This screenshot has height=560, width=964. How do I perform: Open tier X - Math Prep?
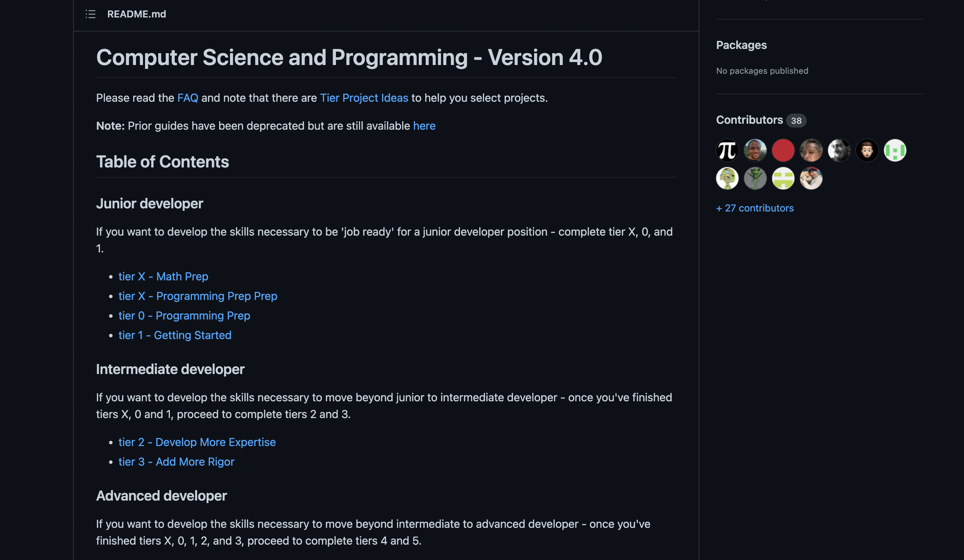[163, 277]
